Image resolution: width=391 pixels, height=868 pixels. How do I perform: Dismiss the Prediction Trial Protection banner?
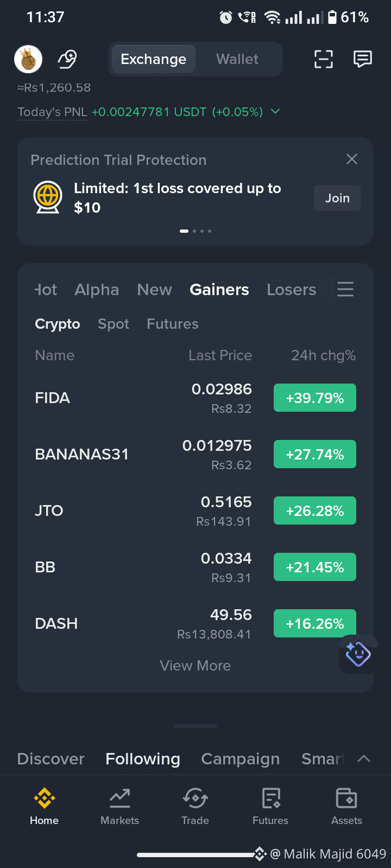pos(352,159)
